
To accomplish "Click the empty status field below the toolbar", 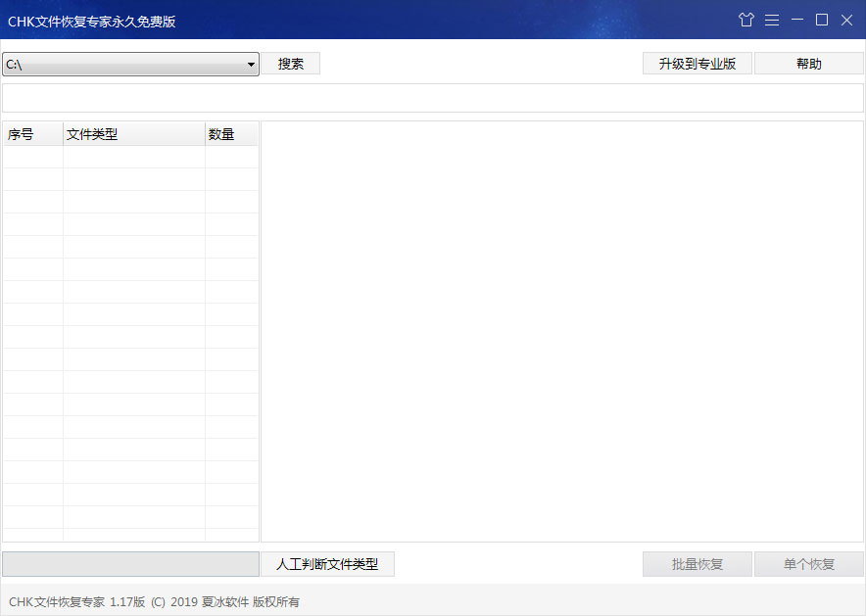I will (x=433, y=97).
